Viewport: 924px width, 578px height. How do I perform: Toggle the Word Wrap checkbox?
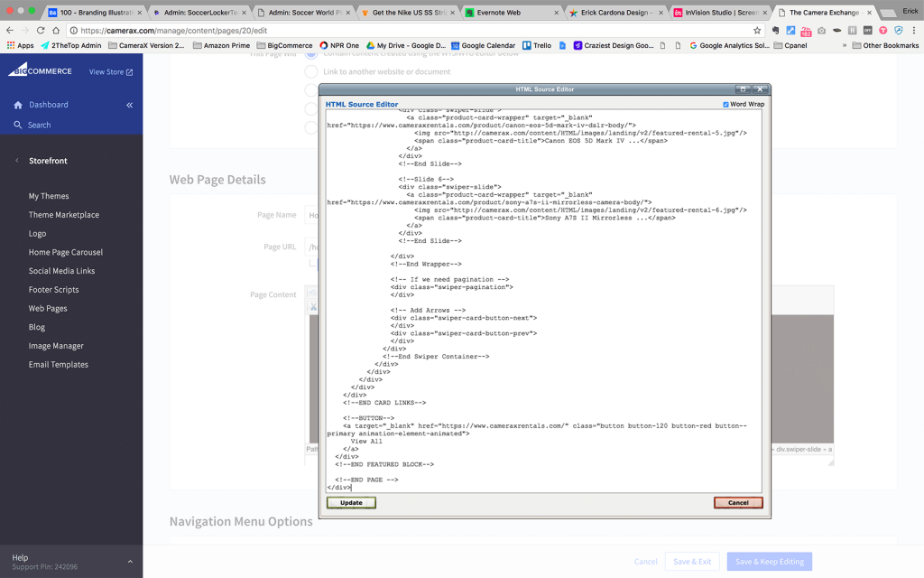(726, 105)
